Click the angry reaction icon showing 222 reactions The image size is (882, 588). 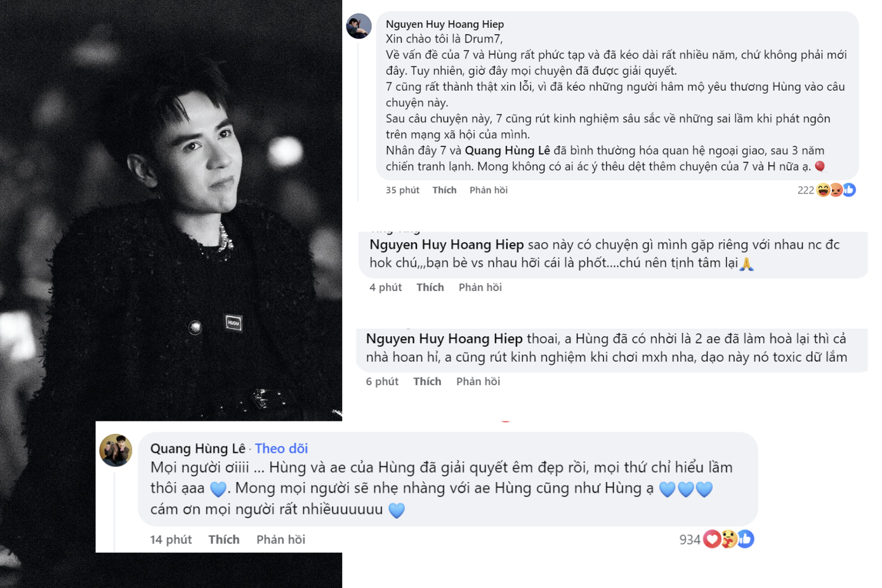pos(836,190)
